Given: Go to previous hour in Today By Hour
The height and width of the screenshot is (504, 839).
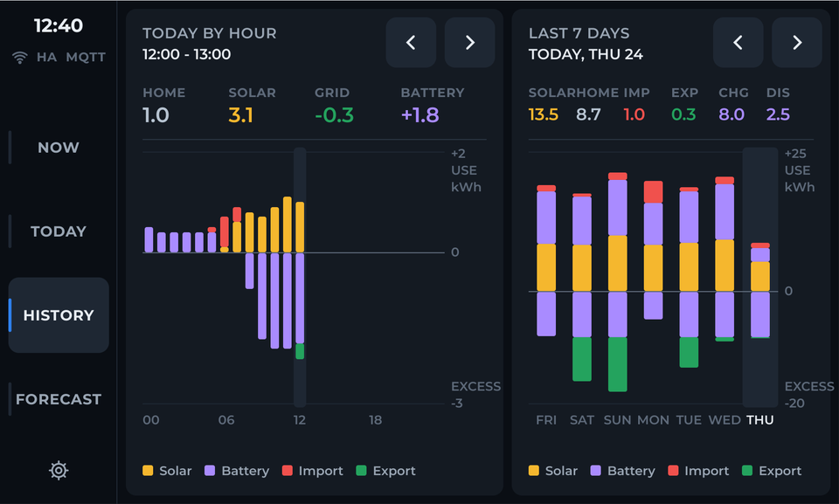Looking at the screenshot, I should pyautogui.click(x=411, y=42).
